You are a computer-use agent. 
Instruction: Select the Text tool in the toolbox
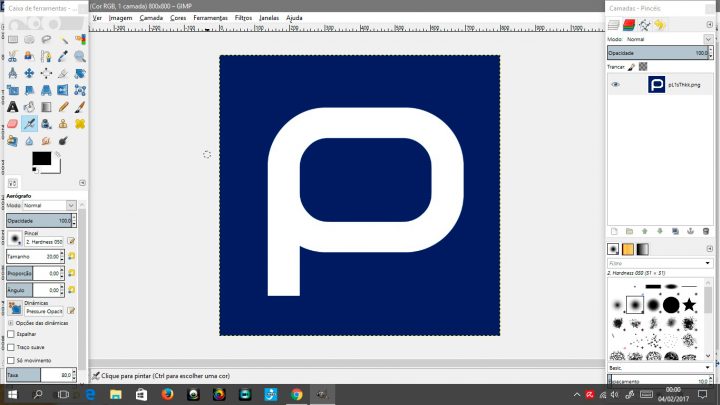12,107
